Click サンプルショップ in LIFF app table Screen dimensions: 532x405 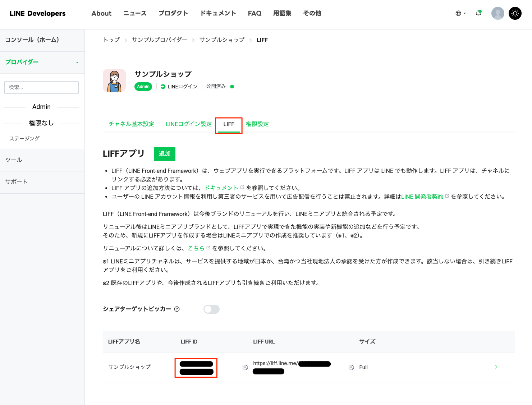click(129, 367)
